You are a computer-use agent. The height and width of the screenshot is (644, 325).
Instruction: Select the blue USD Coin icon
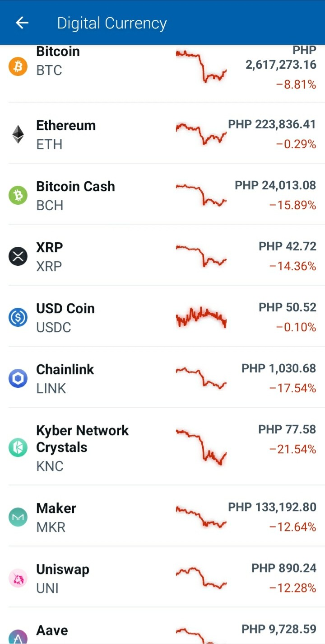click(18, 317)
